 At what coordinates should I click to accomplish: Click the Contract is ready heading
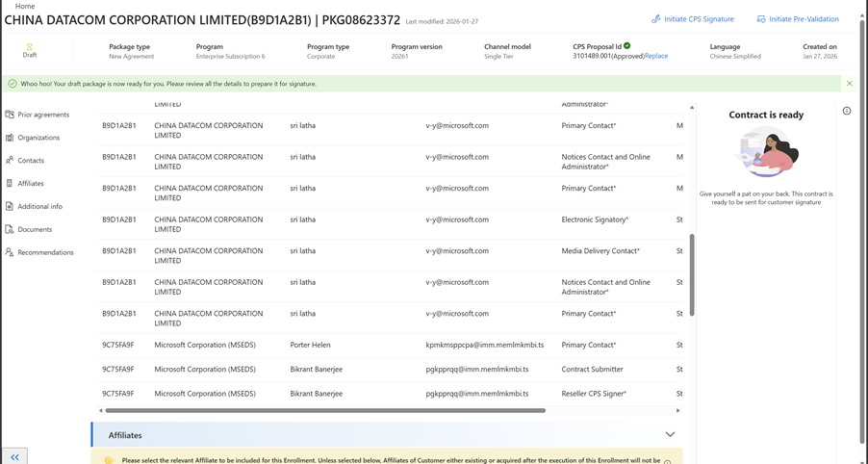[x=766, y=115]
